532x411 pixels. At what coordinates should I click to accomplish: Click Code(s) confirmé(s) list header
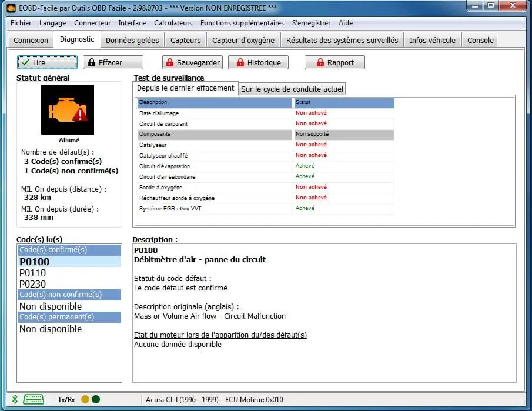(69, 250)
